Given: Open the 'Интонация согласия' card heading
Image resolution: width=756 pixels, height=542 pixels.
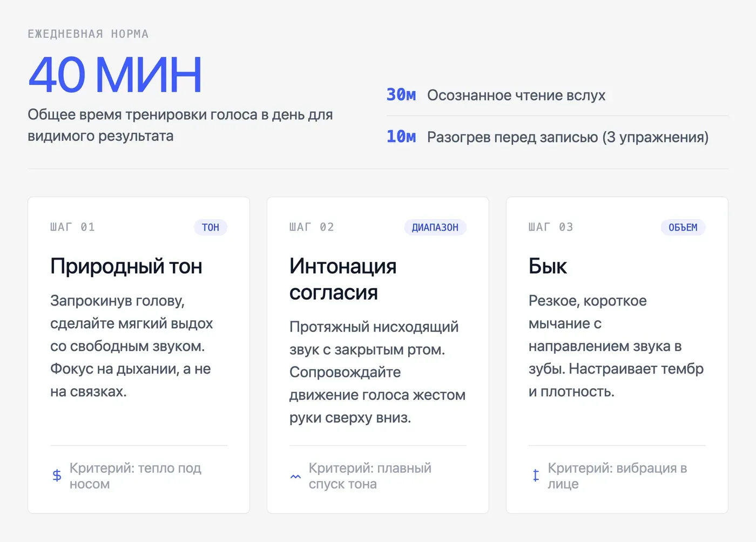Looking at the screenshot, I should pos(343,279).
